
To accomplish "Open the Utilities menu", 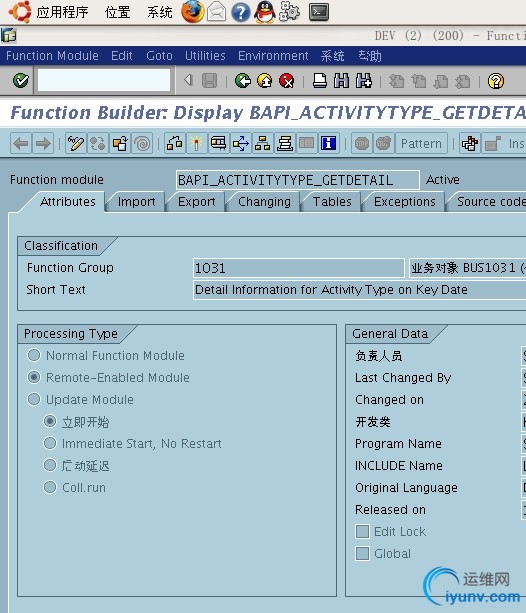I will [205, 56].
